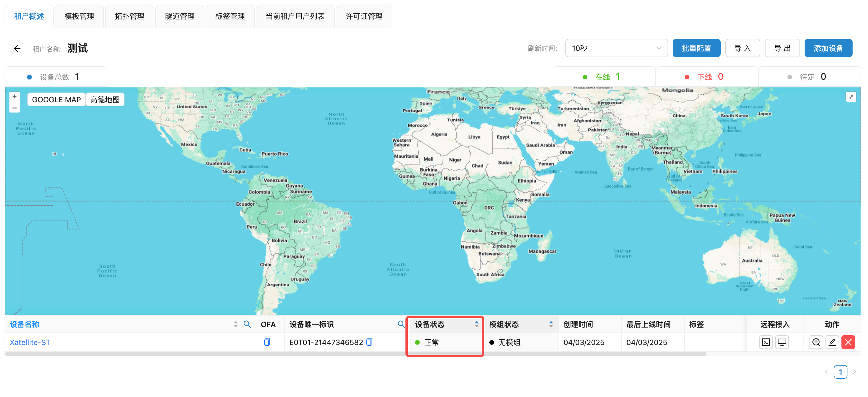Image resolution: width=868 pixels, height=397 pixels.
Task: Expand the map to fullscreen
Action: (x=851, y=97)
